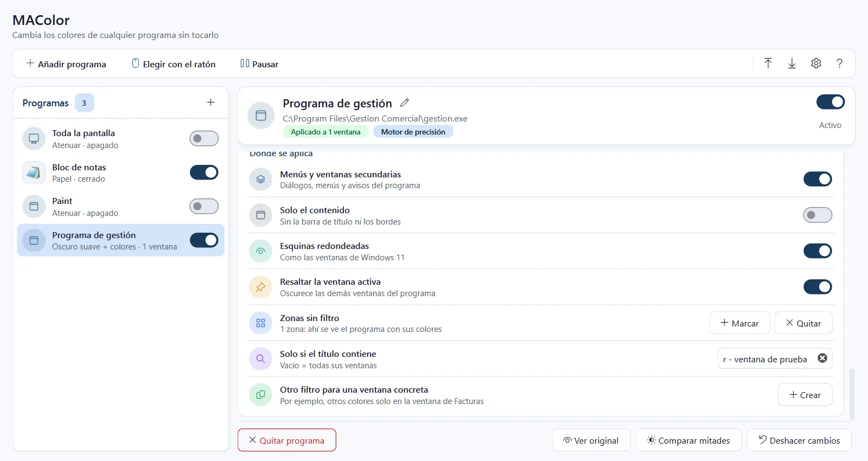Enable the Toda la pantalla toggle
Image resolution: width=868 pixels, height=461 pixels.
pyautogui.click(x=204, y=138)
